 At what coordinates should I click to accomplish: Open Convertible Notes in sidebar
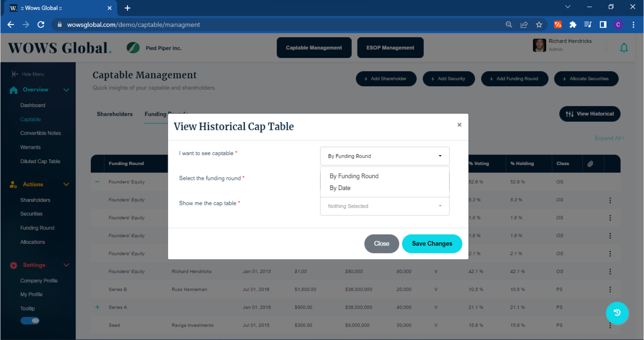[x=41, y=133]
